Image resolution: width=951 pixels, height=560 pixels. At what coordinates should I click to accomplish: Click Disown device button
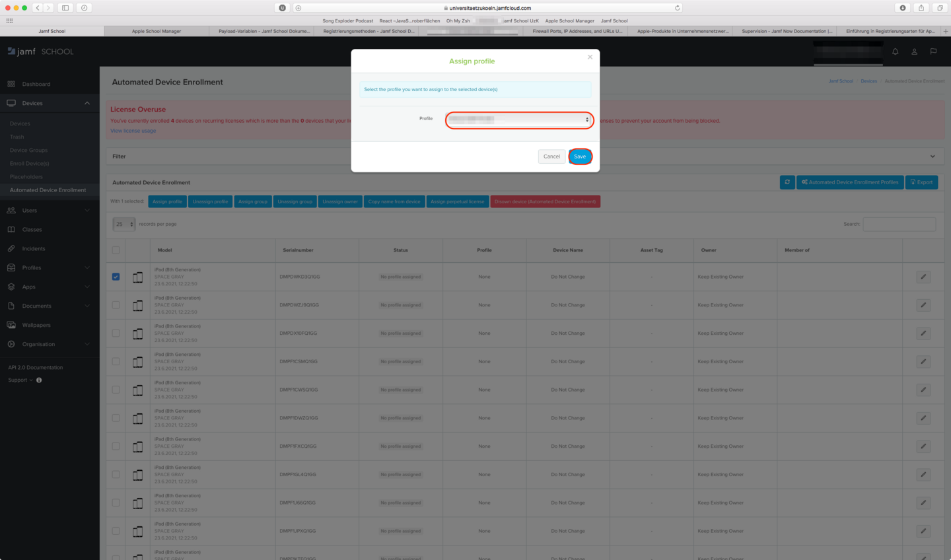[545, 201]
